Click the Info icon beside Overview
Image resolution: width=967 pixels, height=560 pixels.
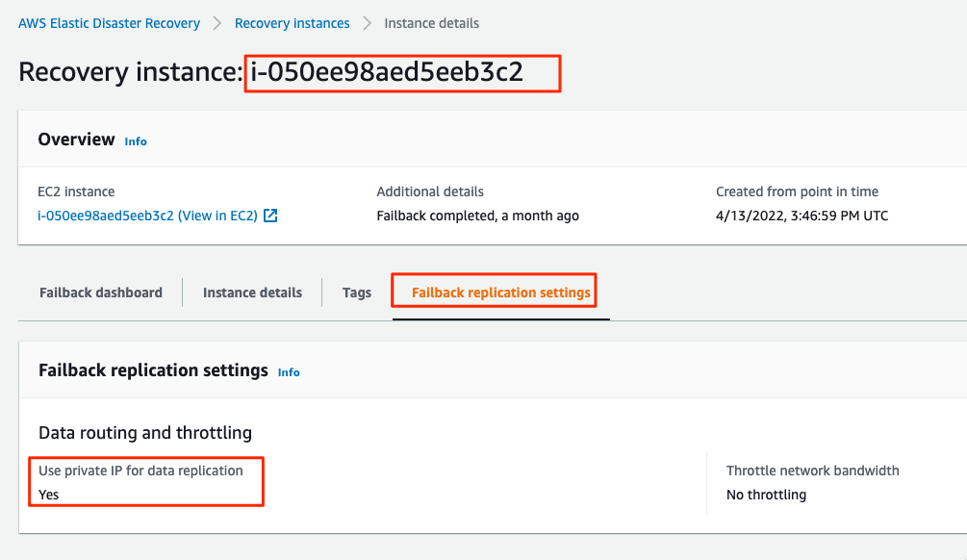tap(136, 141)
